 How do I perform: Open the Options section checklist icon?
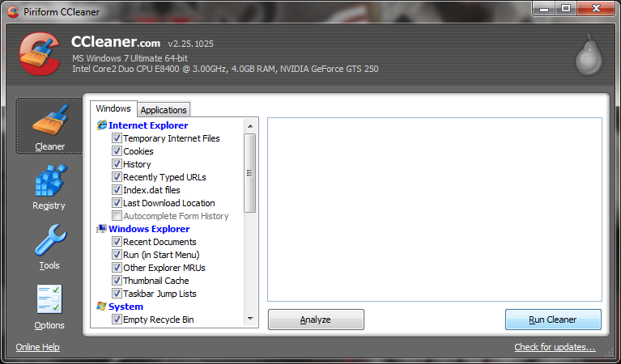(49, 299)
